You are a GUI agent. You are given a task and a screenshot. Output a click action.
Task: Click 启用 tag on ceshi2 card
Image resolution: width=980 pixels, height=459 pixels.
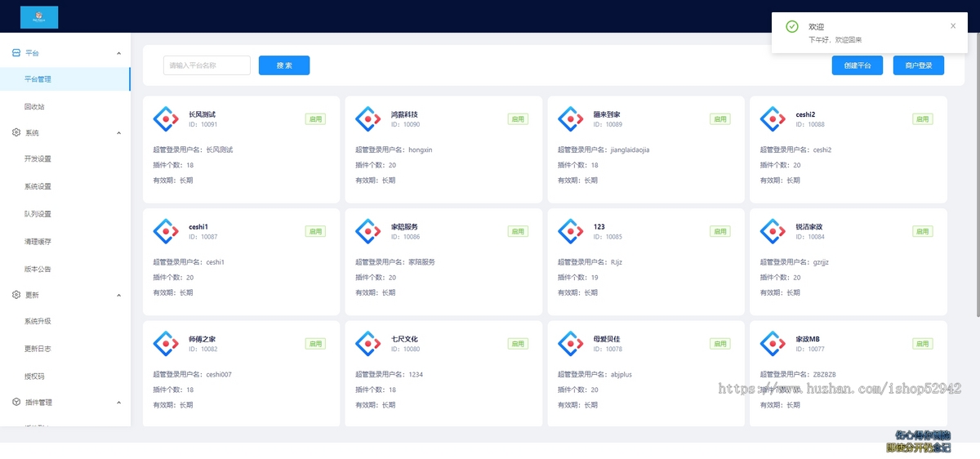tap(923, 119)
